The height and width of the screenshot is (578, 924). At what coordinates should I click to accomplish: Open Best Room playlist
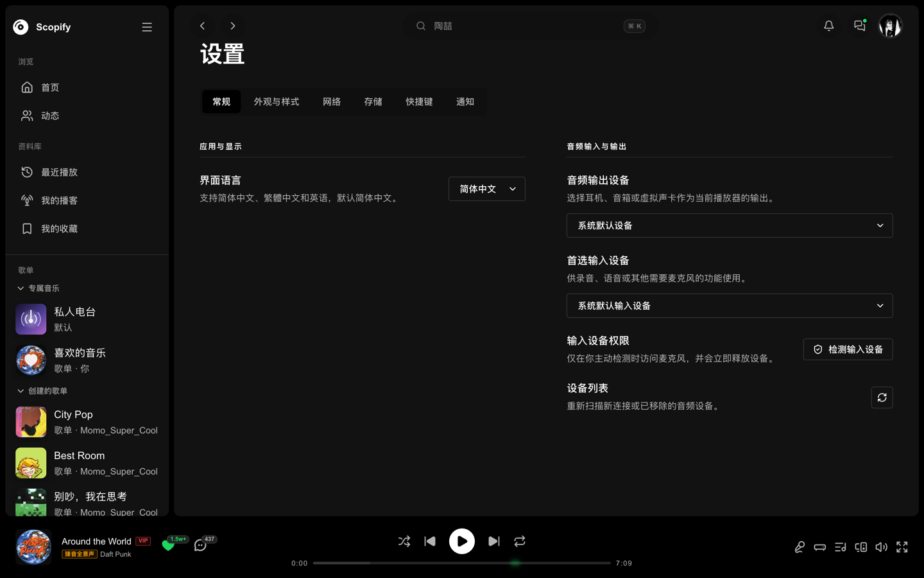pos(87,463)
